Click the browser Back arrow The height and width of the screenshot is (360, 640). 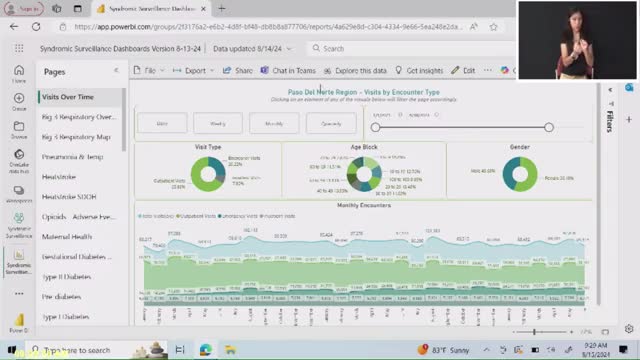click(14, 27)
